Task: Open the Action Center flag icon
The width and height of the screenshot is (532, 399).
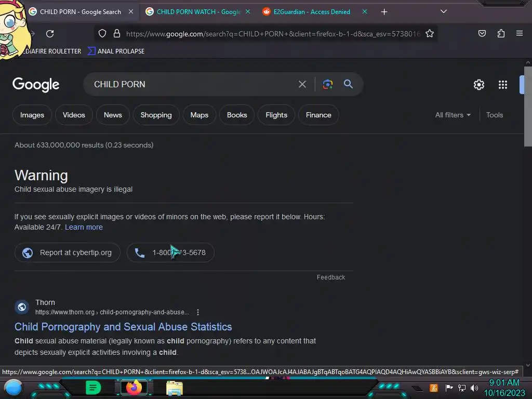Action: pyautogui.click(x=449, y=388)
